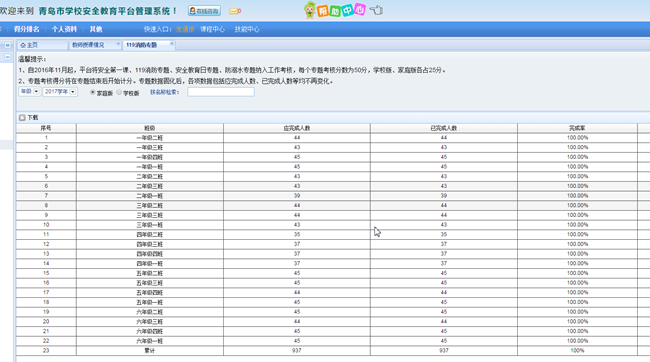Click the pointing hand icon beside help center
Image resolution: width=650 pixels, height=362 pixels.
[x=376, y=10]
